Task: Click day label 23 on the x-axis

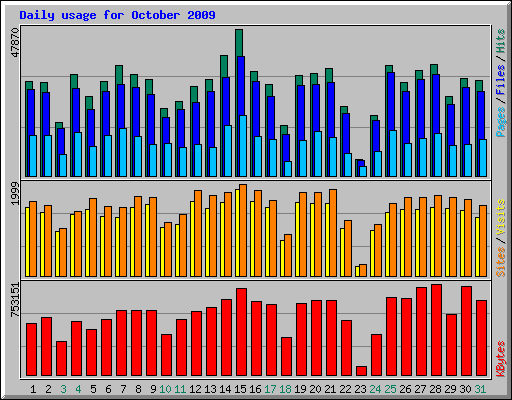Action: [360, 389]
